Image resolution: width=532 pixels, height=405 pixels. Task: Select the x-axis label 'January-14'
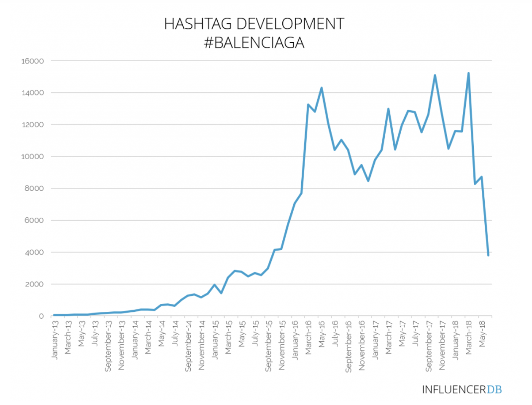pos(135,340)
